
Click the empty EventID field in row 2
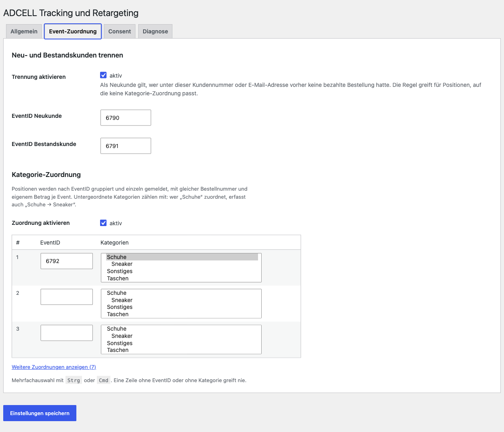click(67, 297)
